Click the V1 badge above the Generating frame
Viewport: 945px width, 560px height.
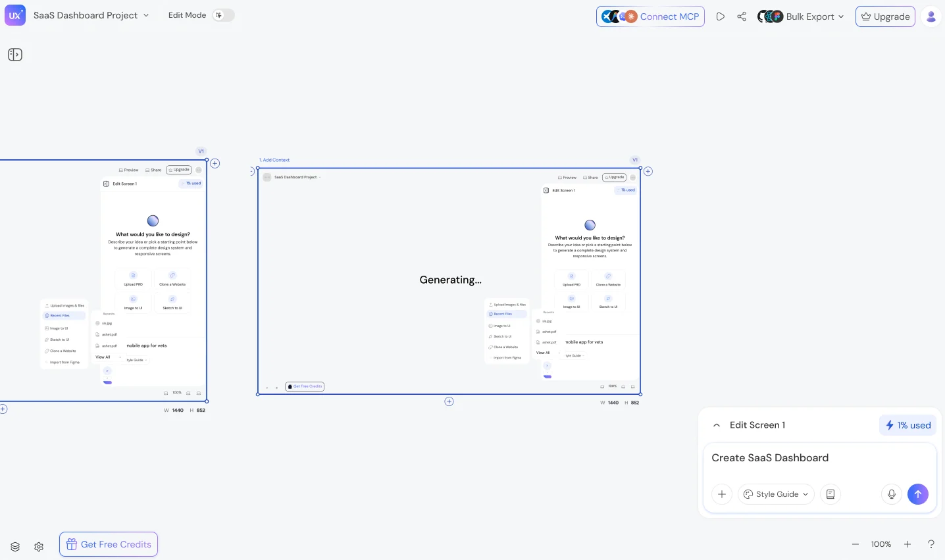coord(635,160)
